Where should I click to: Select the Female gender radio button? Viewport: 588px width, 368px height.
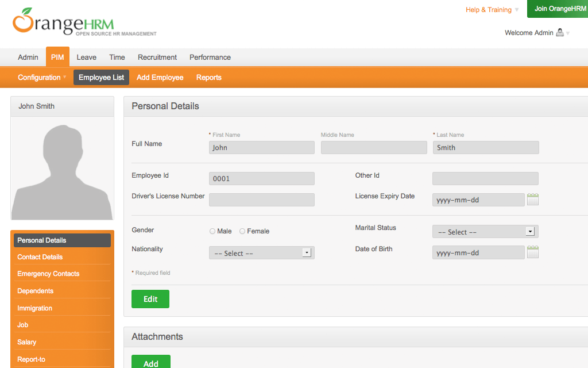pos(242,231)
